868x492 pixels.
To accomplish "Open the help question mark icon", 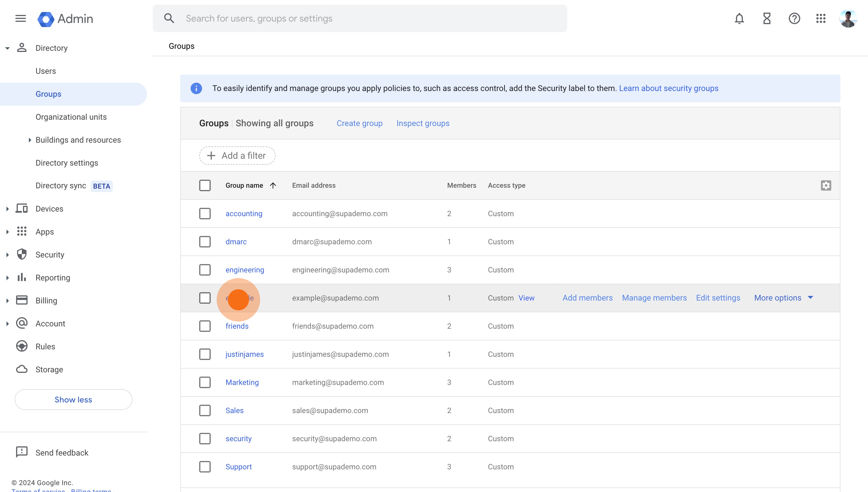I will coord(794,19).
